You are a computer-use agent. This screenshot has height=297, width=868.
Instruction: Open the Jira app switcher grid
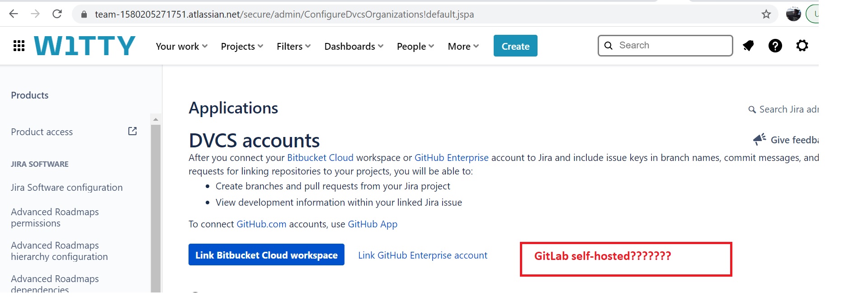tap(19, 46)
